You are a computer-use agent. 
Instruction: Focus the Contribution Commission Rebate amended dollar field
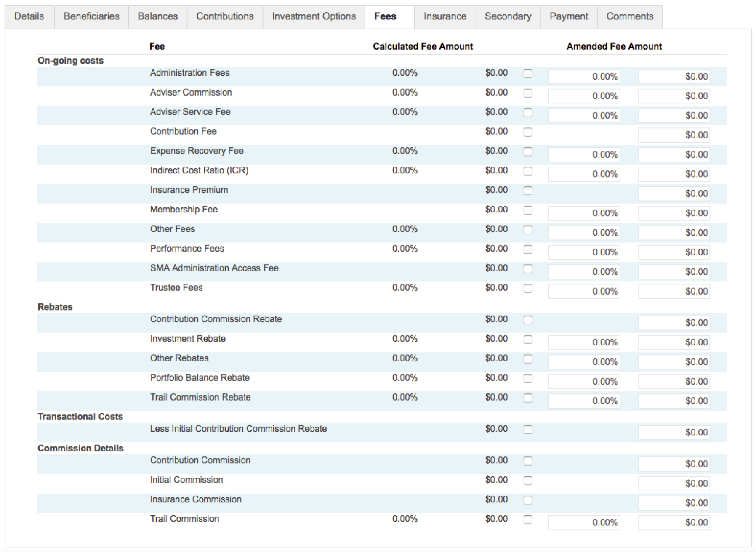coord(674,323)
